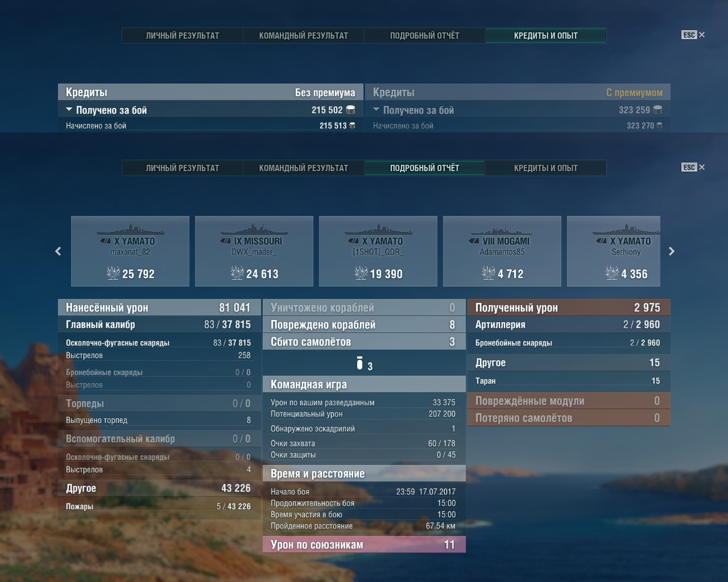Click Вспомогательный калибр header
Screen dimensions: 728x582
coord(159,439)
